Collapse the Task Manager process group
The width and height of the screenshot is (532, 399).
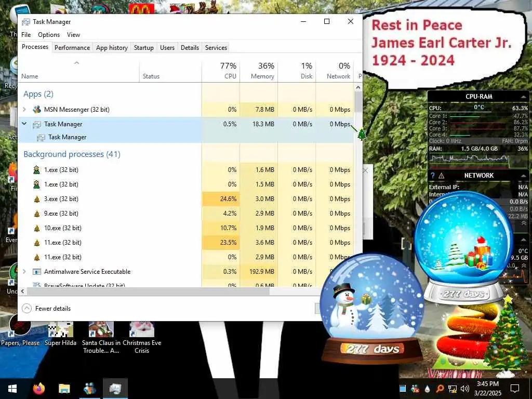click(24, 124)
